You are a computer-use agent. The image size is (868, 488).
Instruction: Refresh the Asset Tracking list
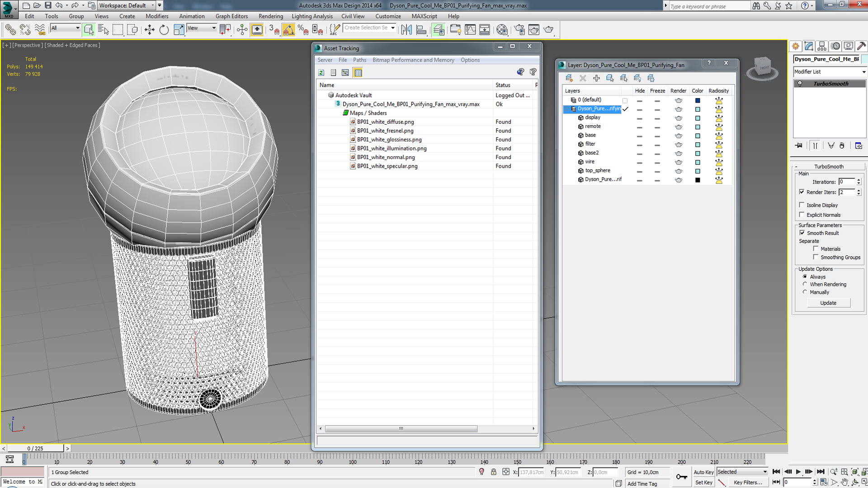(321, 73)
